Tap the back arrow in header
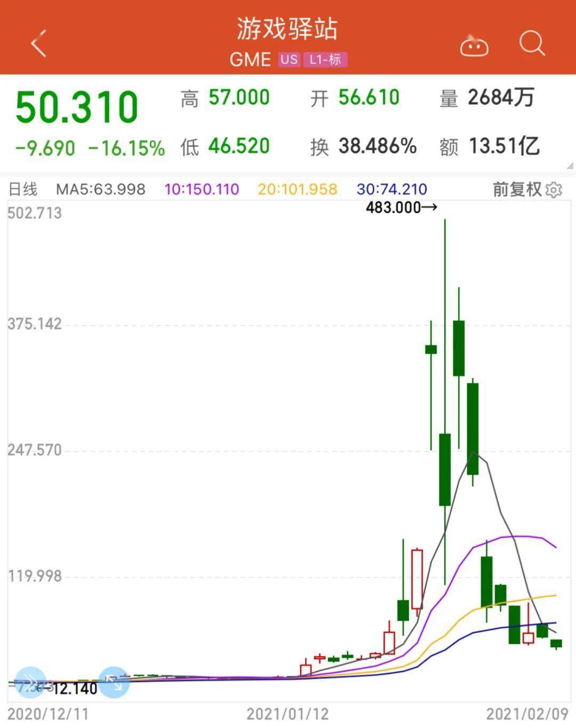Viewport: 576px width, 728px height. pyautogui.click(x=39, y=43)
